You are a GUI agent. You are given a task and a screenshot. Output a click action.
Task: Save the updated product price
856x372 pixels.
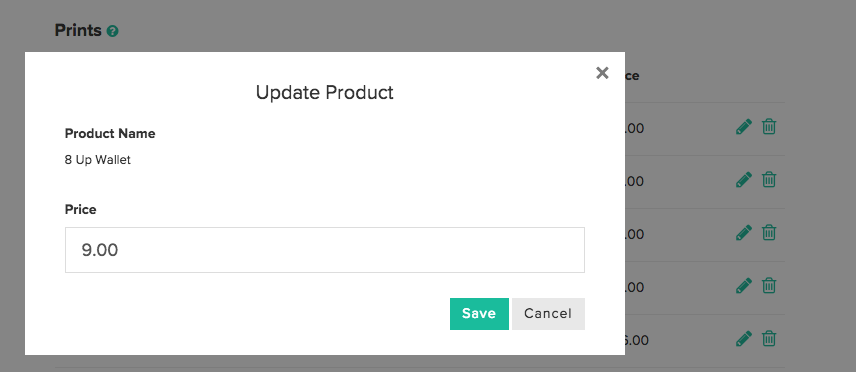(x=479, y=314)
